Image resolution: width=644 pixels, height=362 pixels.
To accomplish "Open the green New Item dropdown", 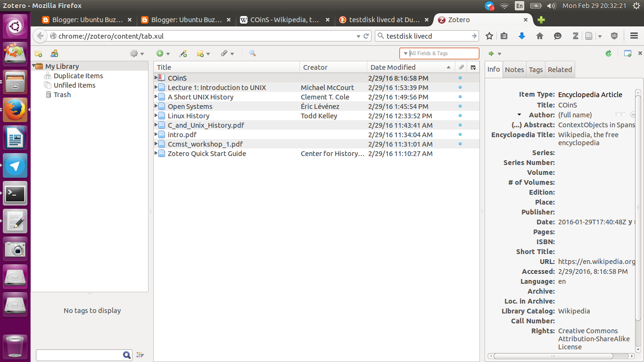I will 160,53.
